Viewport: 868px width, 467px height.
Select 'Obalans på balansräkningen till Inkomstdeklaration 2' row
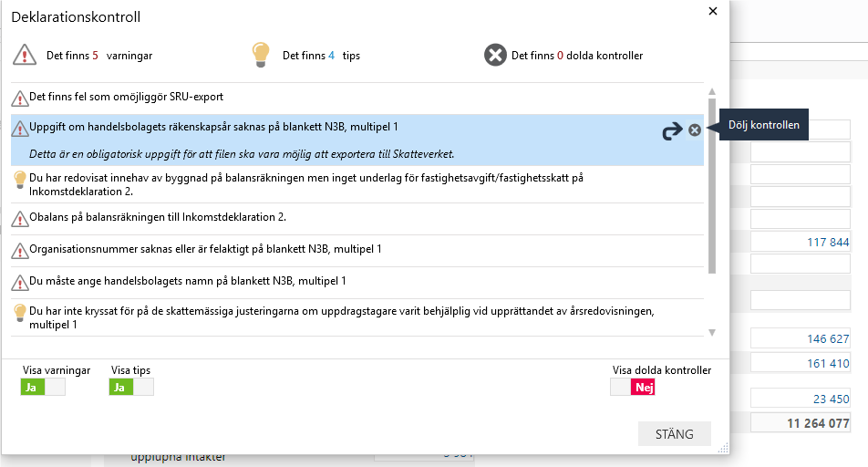click(357, 218)
